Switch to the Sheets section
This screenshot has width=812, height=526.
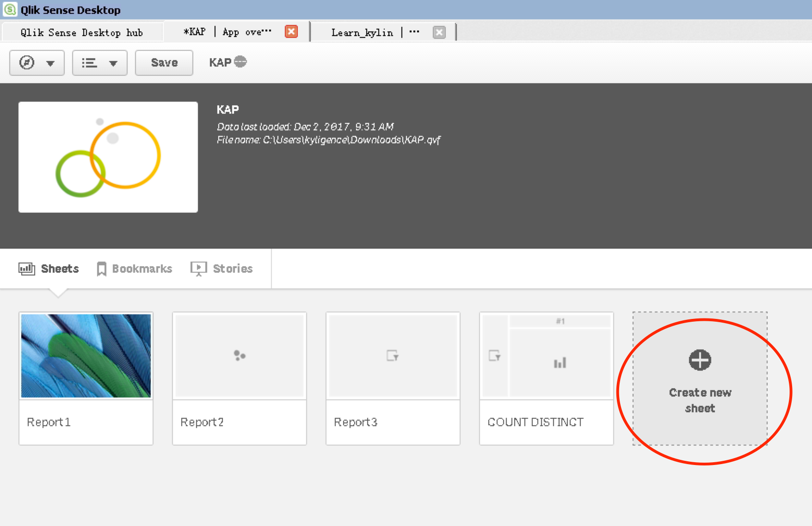pos(60,269)
